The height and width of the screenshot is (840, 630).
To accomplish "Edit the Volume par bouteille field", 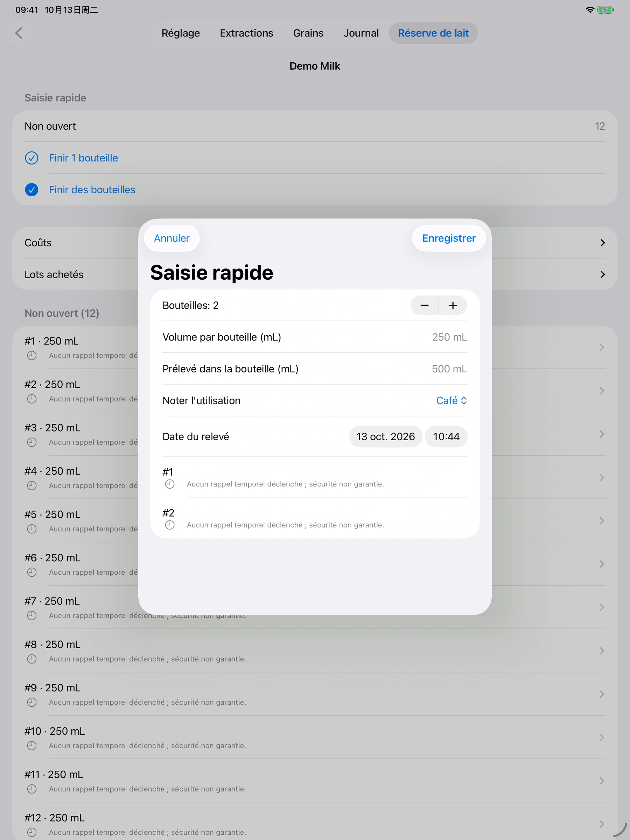I will (x=315, y=337).
